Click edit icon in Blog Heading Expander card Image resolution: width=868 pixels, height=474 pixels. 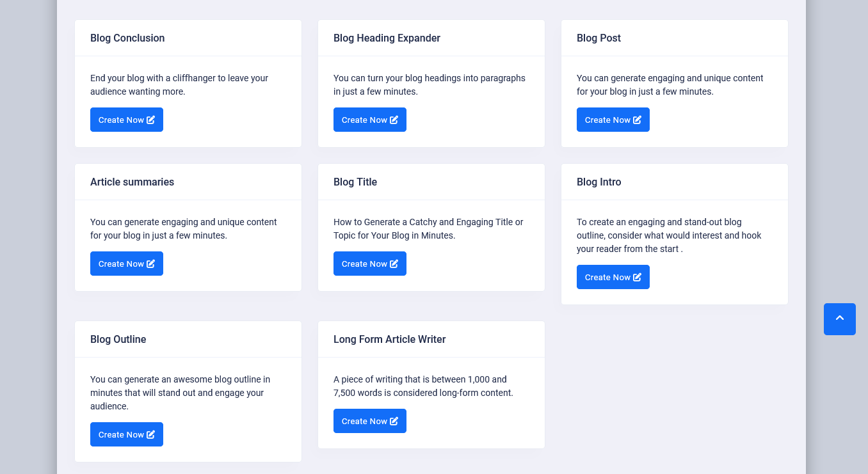[x=394, y=120]
